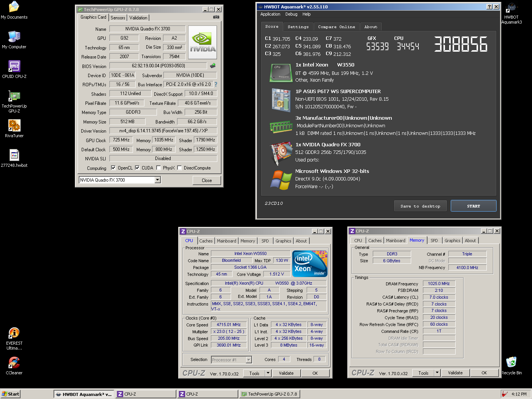The image size is (532, 399).
Task: Toggle the CUDA checkbox
Action: [x=137, y=168]
